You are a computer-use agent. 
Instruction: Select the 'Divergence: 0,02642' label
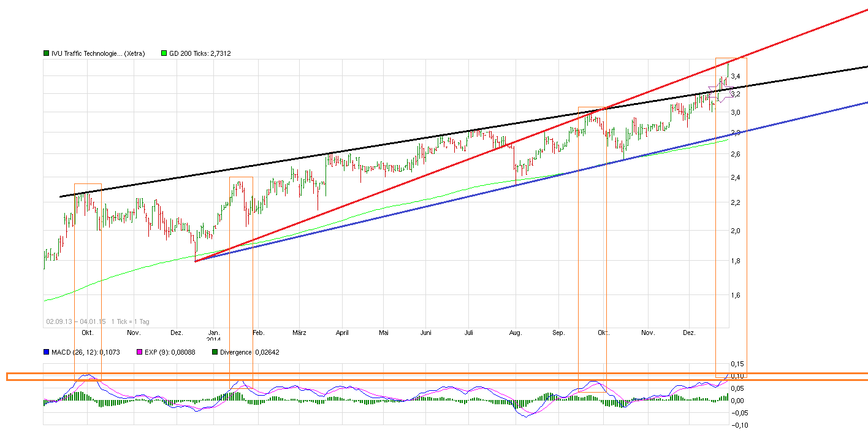(249, 352)
